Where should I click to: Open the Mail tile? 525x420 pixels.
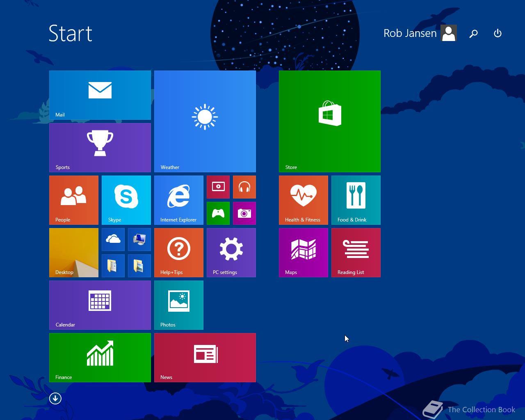point(100,95)
